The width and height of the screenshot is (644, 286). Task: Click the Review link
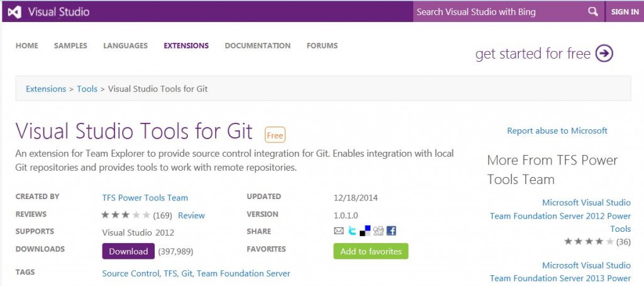click(x=191, y=215)
